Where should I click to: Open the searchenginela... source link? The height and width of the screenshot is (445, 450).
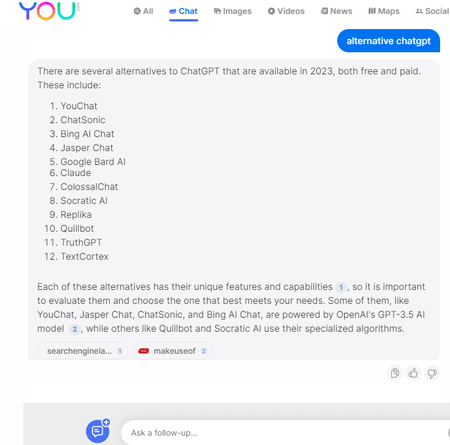[x=83, y=351]
